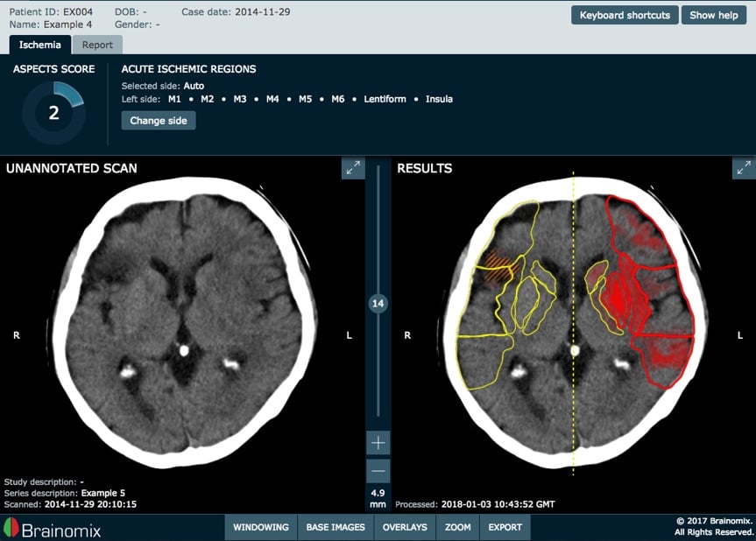756x541 pixels.
Task: Click the Lentiform region label
Action: [385, 99]
